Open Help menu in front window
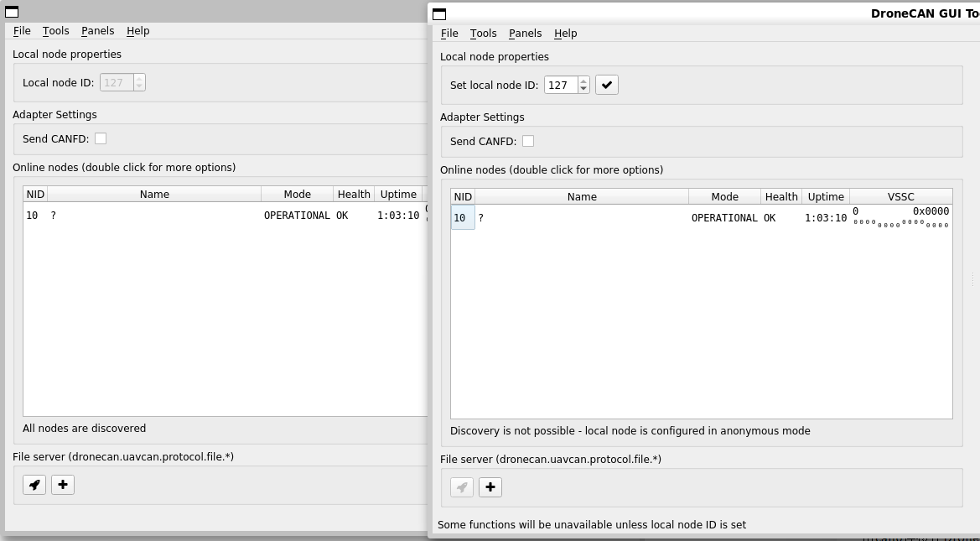This screenshot has height=541, width=980. click(x=566, y=34)
